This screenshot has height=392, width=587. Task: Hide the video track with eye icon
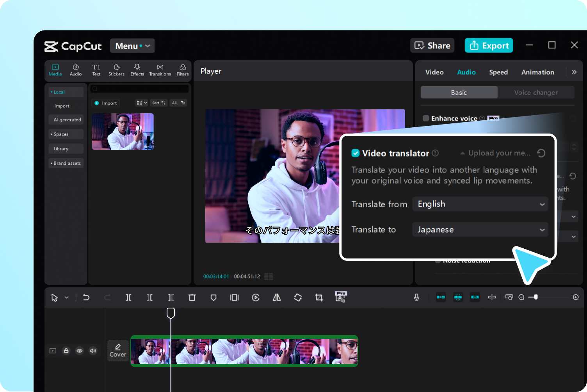click(x=80, y=351)
